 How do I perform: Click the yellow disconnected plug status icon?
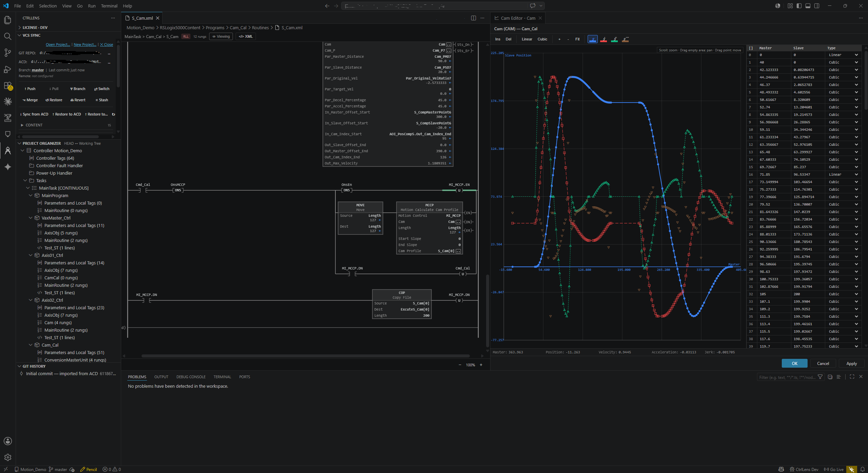pyautogui.click(x=851, y=469)
